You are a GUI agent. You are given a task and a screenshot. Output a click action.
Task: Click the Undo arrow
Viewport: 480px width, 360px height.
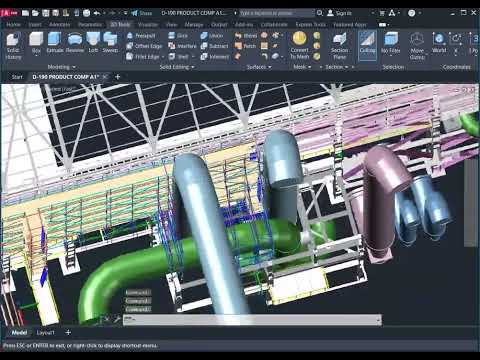(x=97, y=13)
